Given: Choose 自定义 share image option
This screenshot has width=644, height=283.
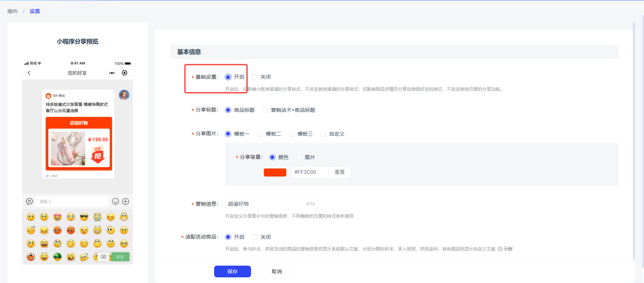Looking at the screenshot, I should pyautogui.click(x=323, y=134).
